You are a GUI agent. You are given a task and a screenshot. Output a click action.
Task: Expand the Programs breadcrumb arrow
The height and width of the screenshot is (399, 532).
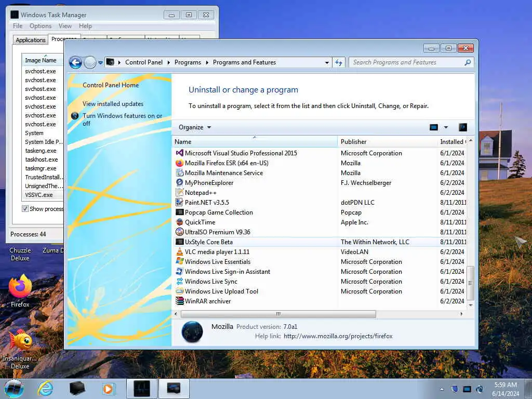pos(207,62)
